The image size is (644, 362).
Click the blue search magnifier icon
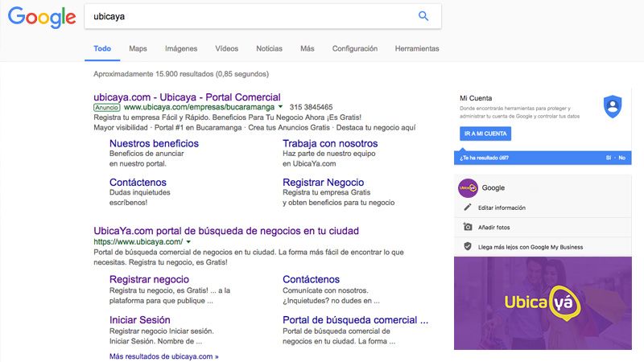(x=423, y=16)
